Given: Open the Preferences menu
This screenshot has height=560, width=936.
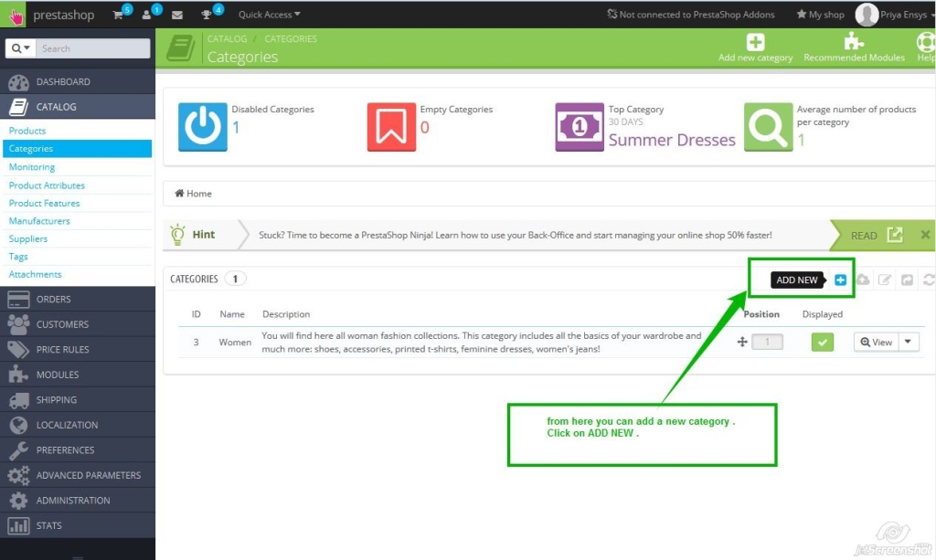Looking at the screenshot, I should click(x=78, y=449).
